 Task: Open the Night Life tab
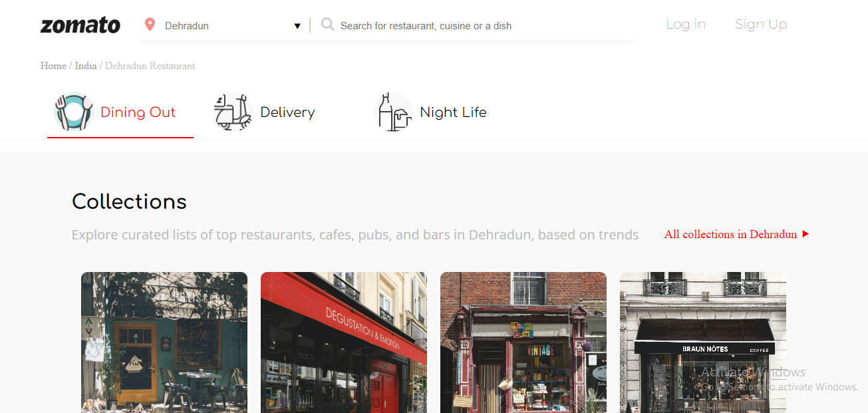[453, 112]
